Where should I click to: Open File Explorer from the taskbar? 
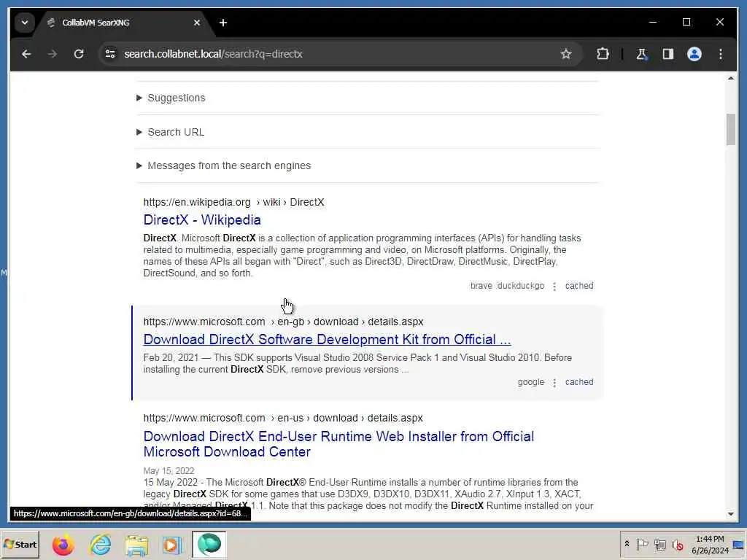tap(136, 544)
